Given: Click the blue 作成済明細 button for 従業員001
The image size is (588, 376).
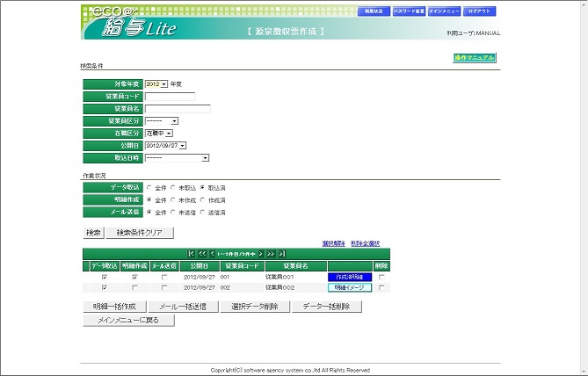Looking at the screenshot, I should [349, 277].
